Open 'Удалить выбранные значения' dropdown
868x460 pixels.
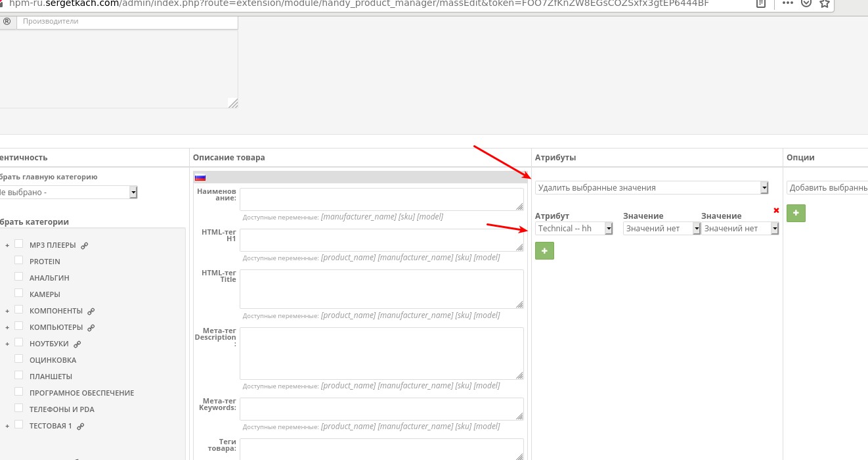point(651,188)
